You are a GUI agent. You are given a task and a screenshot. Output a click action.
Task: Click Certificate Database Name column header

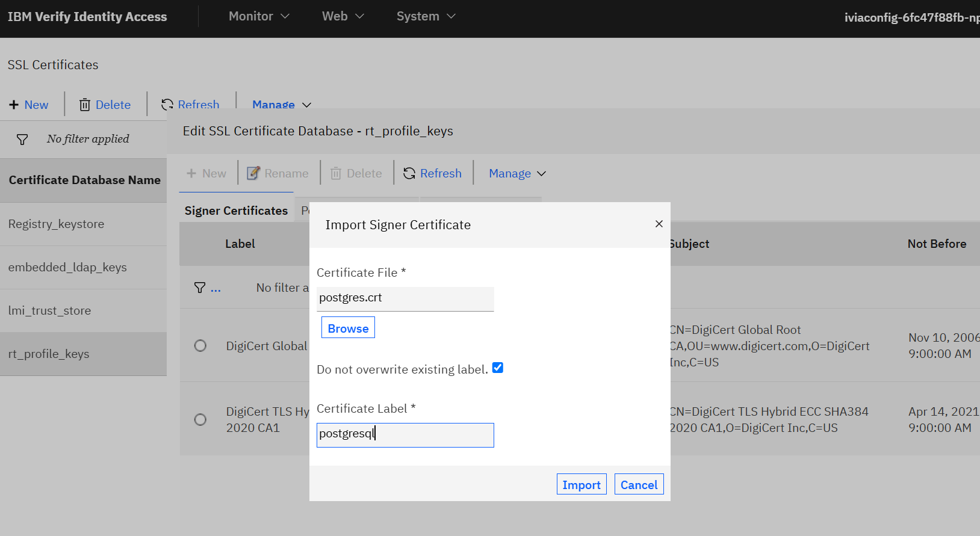(x=84, y=180)
